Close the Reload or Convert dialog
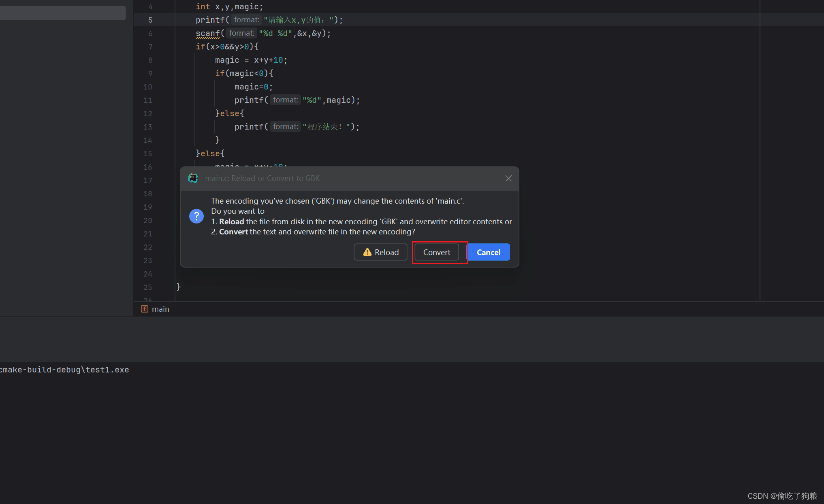 pyautogui.click(x=508, y=179)
